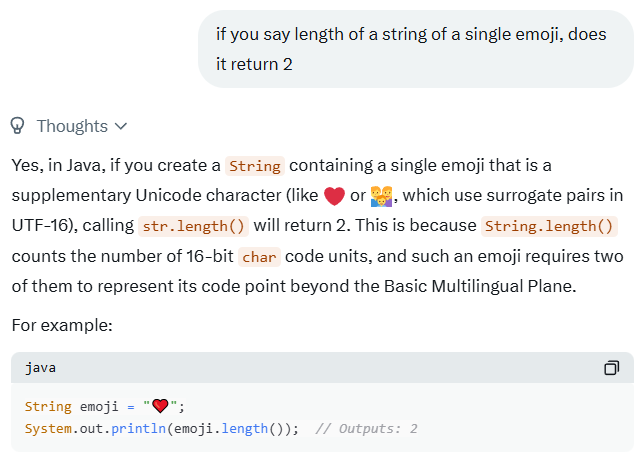Click the family emoji in the paragraph
This screenshot has width=644, height=471.
pos(380,195)
